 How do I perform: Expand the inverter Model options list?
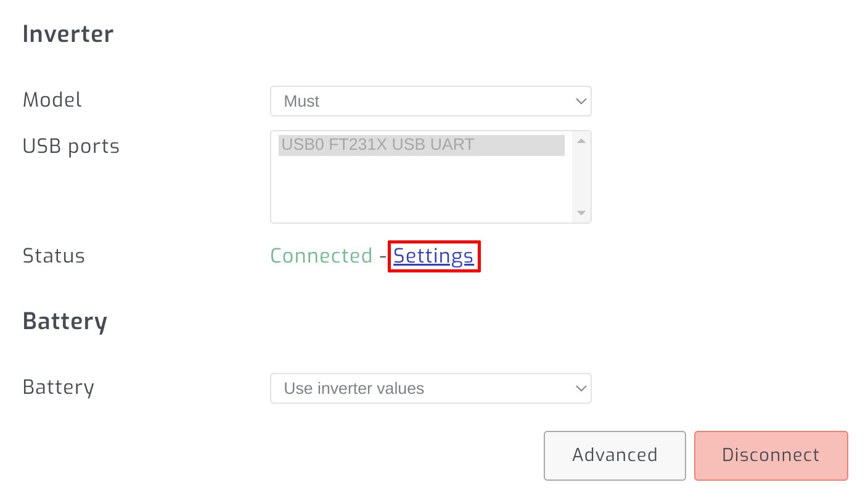coord(432,101)
